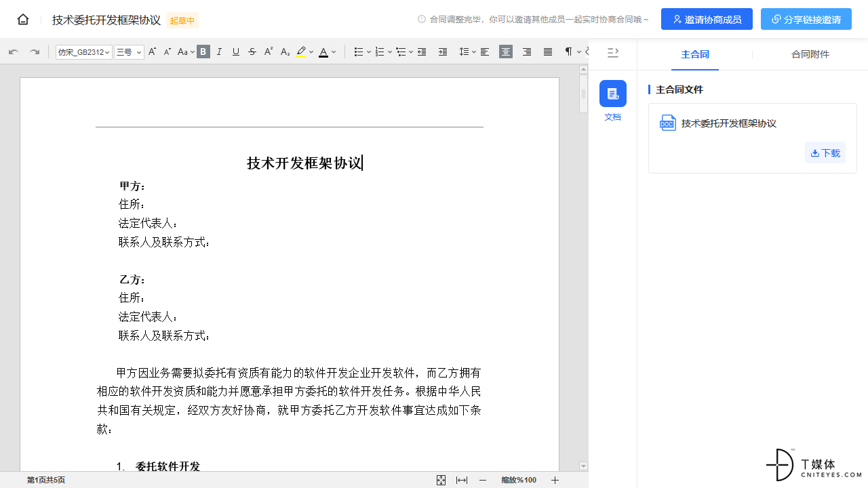Increase paragraph indent

click(443, 52)
